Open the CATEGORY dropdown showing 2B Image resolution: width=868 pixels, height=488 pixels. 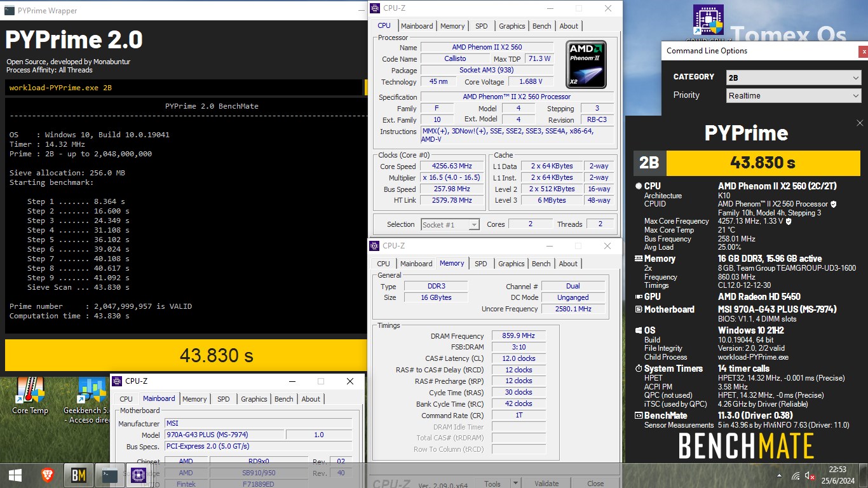pyautogui.click(x=794, y=78)
